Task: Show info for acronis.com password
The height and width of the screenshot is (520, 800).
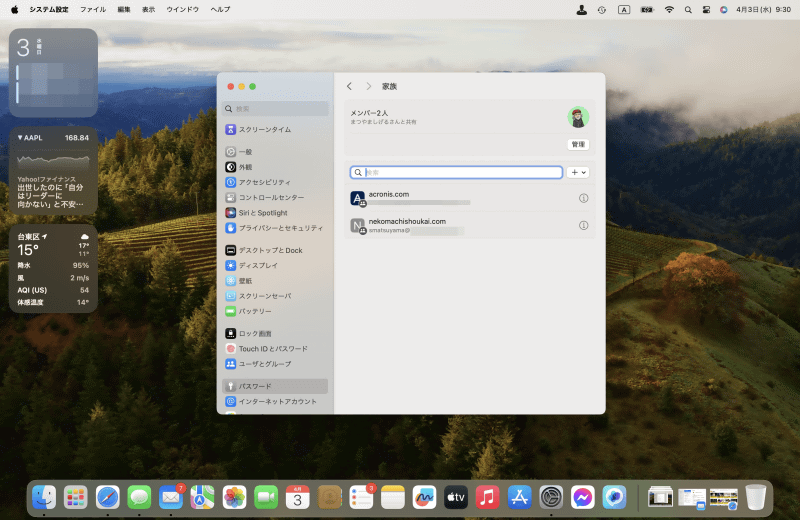Action: click(x=584, y=198)
